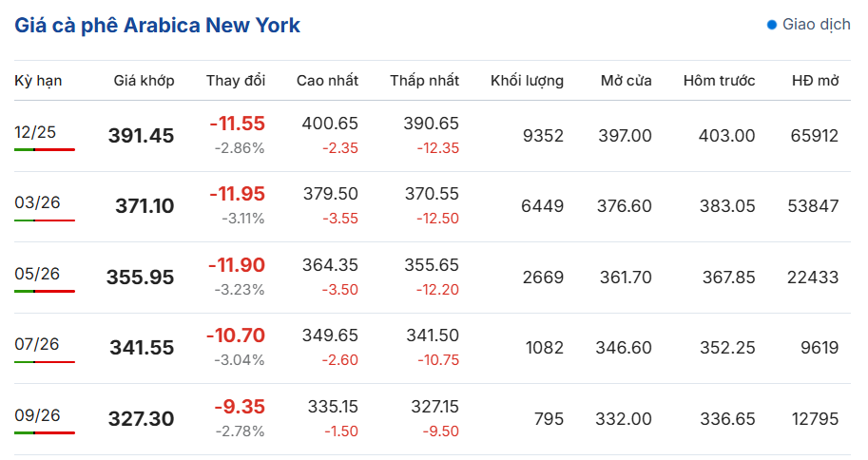Image resolution: width=868 pixels, height=460 pixels.
Task: Select the 12/25 contract term
Action: (35, 132)
